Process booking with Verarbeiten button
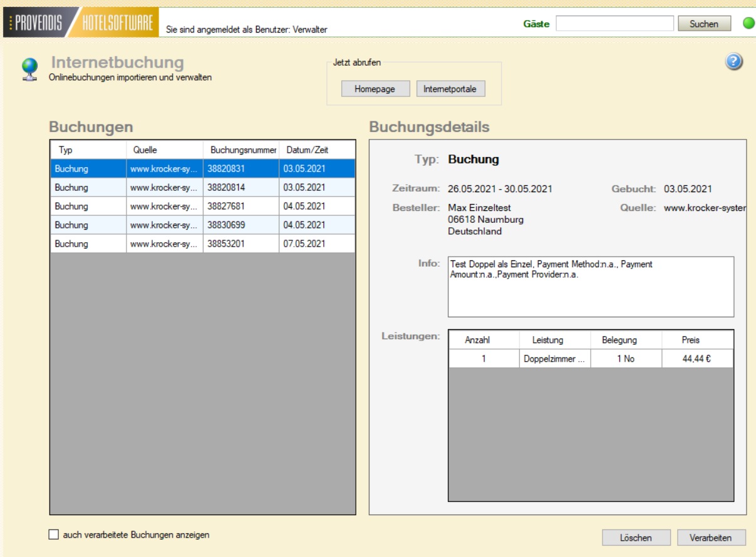This screenshot has height=557, width=756. (x=712, y=538)
